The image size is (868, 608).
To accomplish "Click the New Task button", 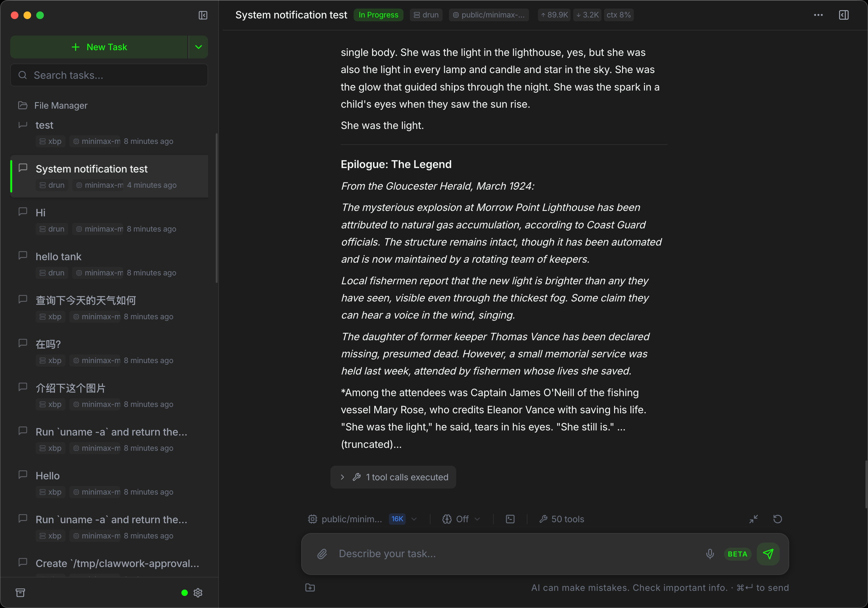I will click(99, 47).
